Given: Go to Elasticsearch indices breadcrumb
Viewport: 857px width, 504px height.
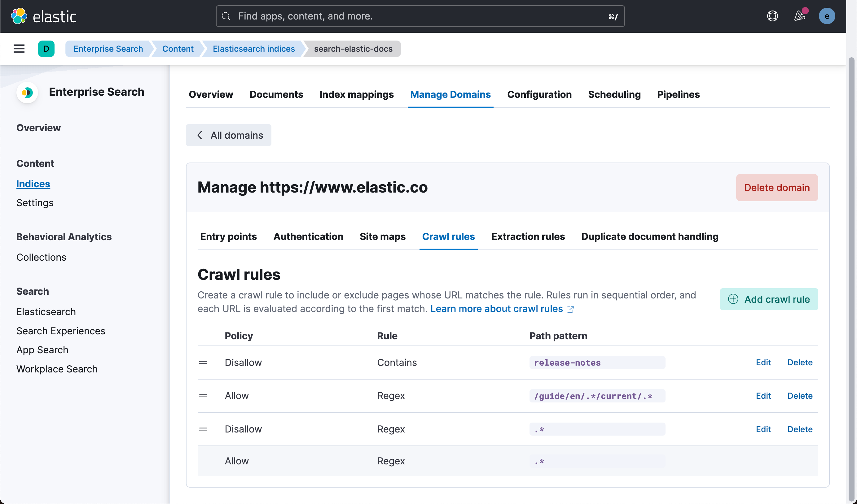Looking at the screenshot, I should 254,49.
